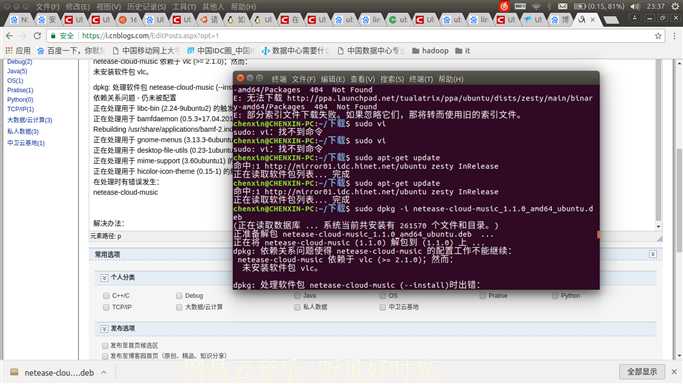Tick the Python category checkbox
This screenshot has width=683, height=384.
tap(555, 296)
